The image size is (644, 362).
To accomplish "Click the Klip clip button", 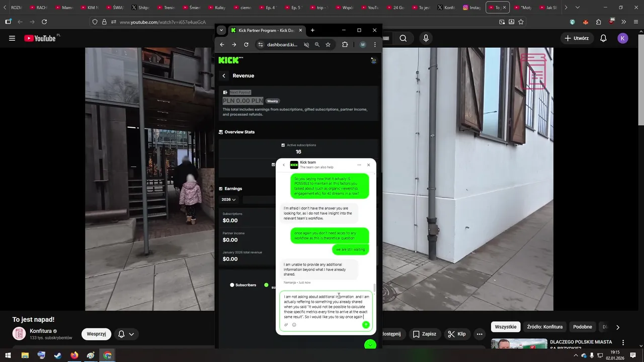I will click(x=457, y=334).
